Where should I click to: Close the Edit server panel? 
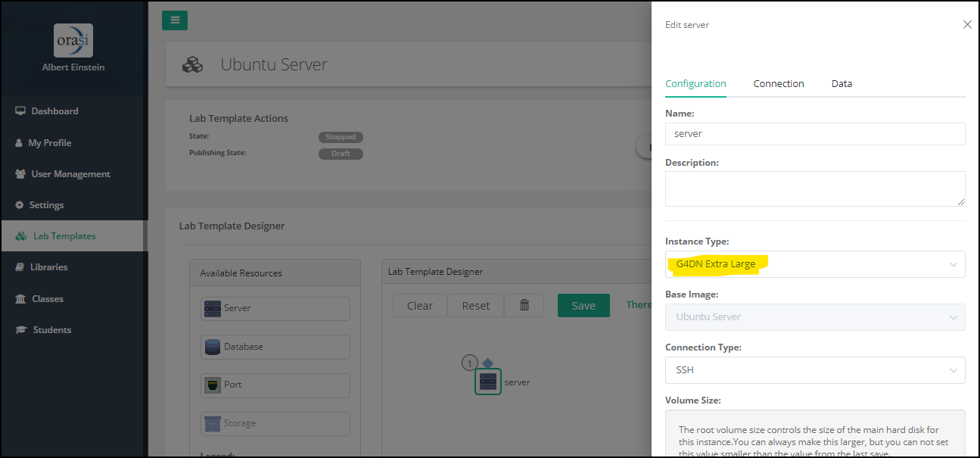click(967, 24)
